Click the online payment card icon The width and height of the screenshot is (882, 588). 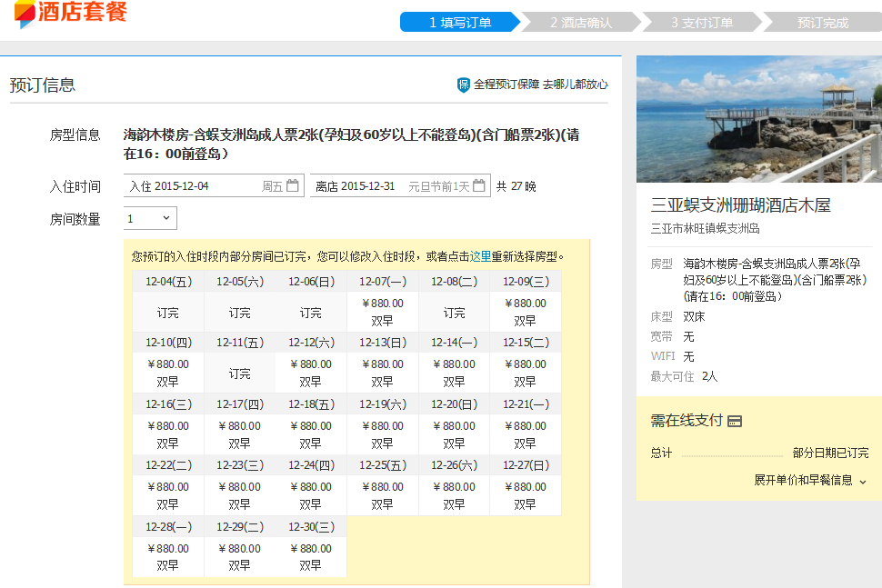(736, 421)
